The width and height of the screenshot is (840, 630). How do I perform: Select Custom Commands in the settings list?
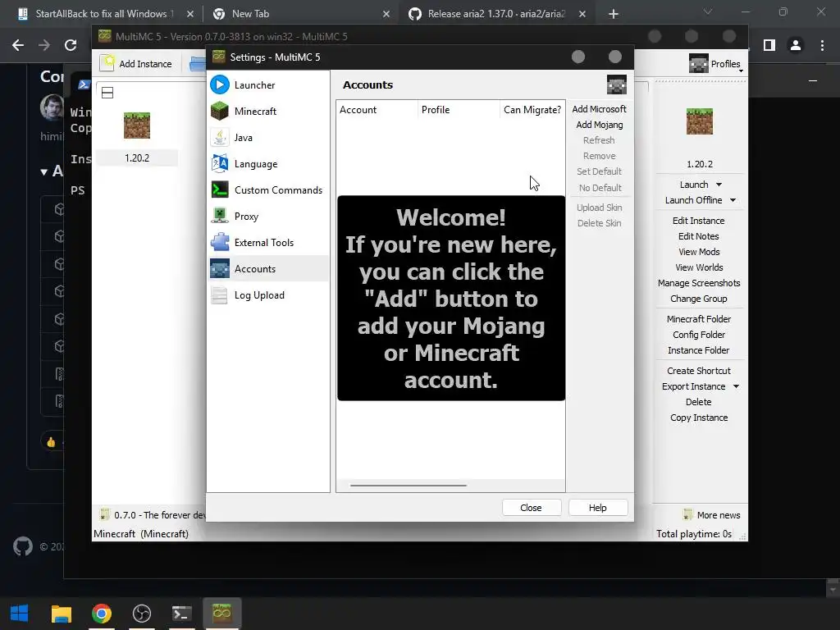click(268, 189)
